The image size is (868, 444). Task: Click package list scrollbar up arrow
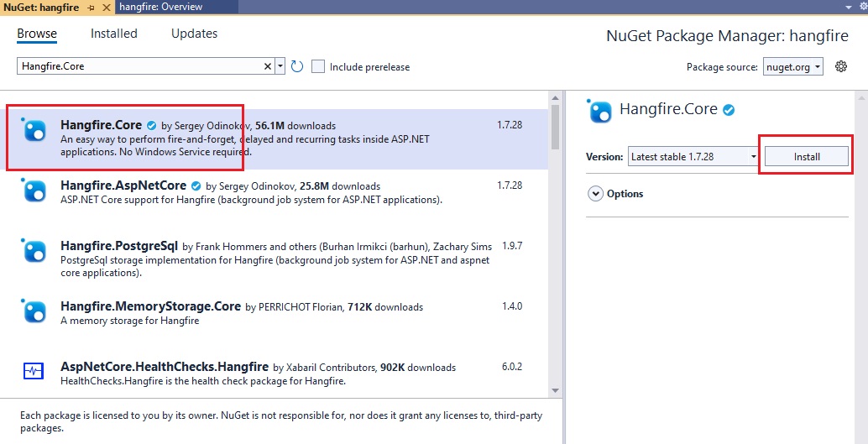point(556,98)
